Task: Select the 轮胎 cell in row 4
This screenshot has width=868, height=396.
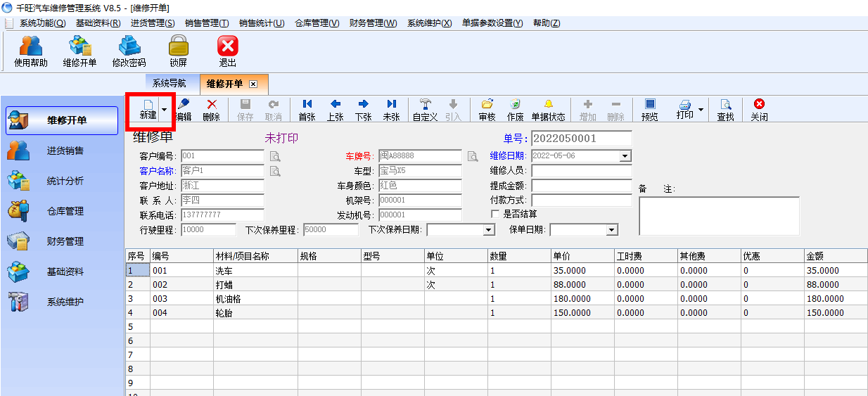Action: pos(255,312)
